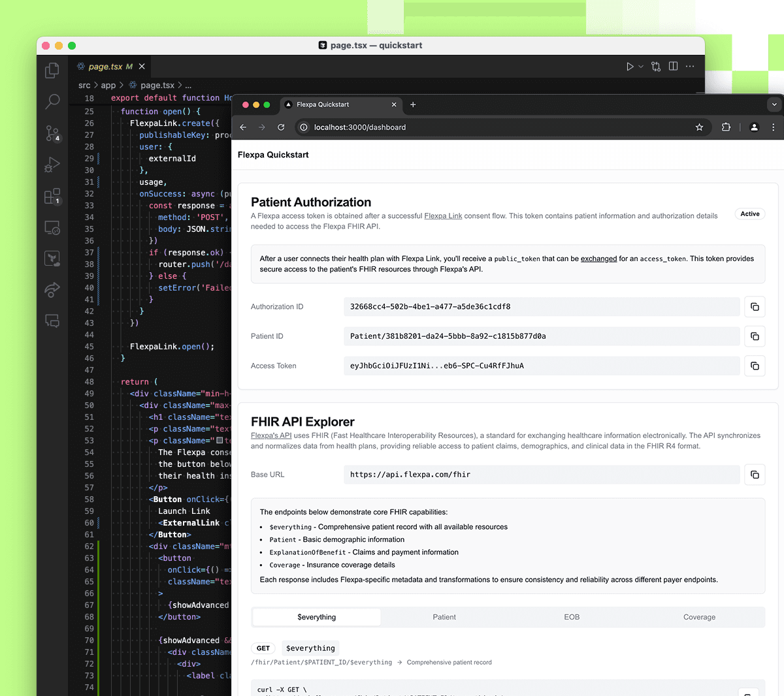The width and height of the screenshot is (784, 696).
Task: Click the src breadcrumb in VS Code
Action: click(84, 86)
